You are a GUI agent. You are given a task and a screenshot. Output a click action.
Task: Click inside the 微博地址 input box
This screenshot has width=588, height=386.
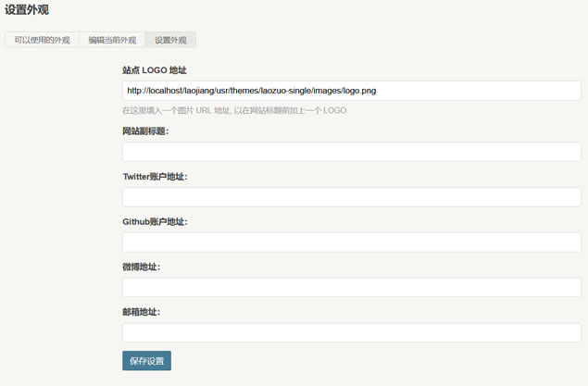click(351, 287)
